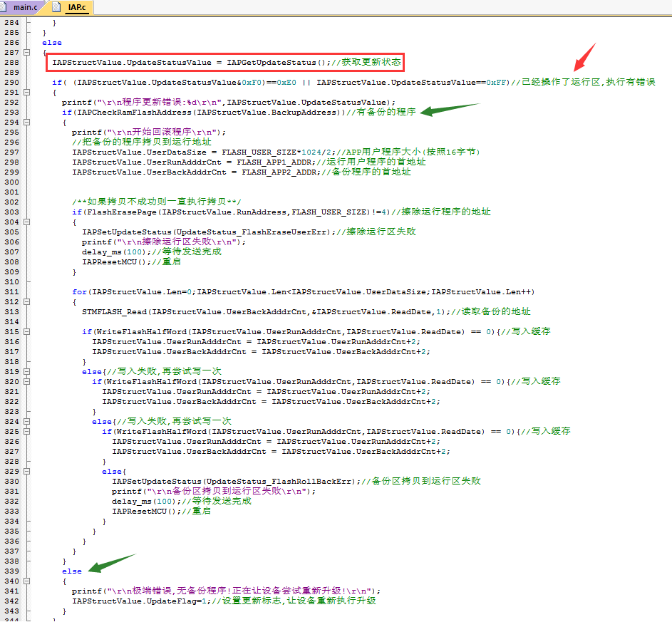
Task: Click IAPCheckRamFlashAddress on line 293
Action: [134, 113]
